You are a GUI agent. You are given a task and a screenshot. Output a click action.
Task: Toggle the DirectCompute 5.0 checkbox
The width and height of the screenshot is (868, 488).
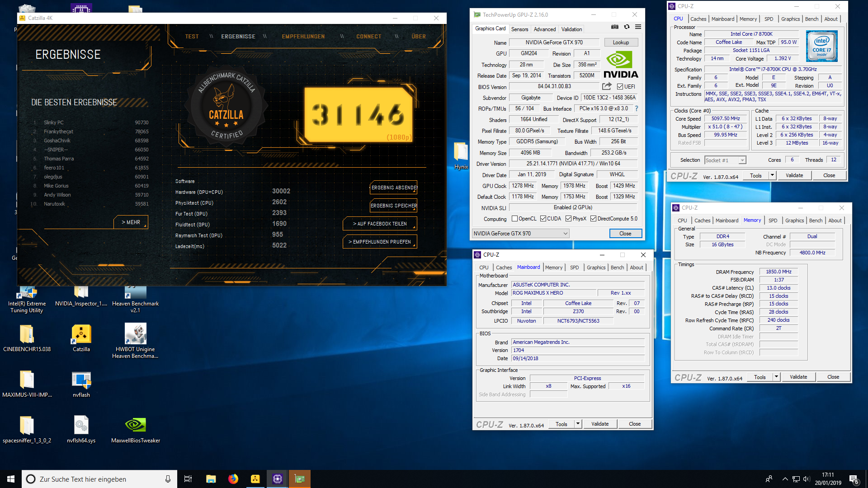click(x=593, y=219)
